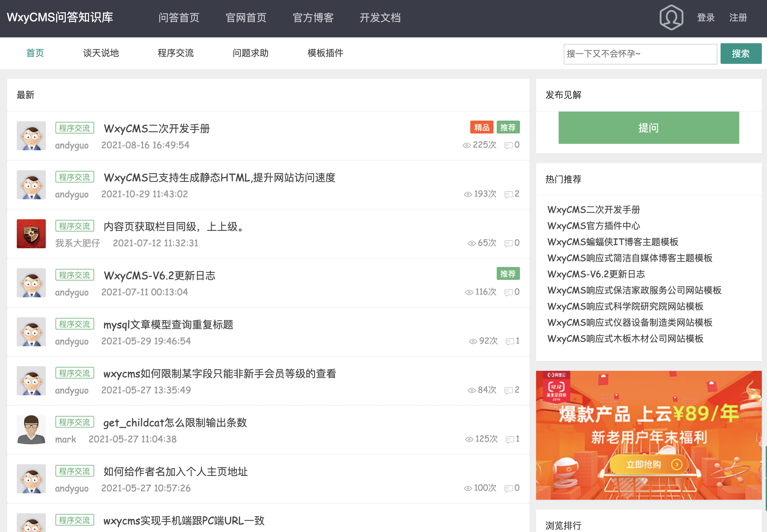Click eye icon next to 92次

[473, 341]
